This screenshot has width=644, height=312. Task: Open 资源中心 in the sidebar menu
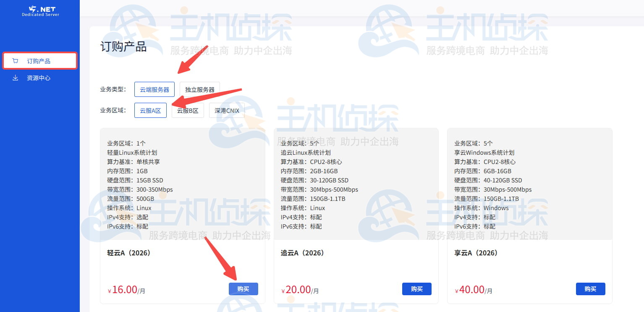(x=39, y=78)
